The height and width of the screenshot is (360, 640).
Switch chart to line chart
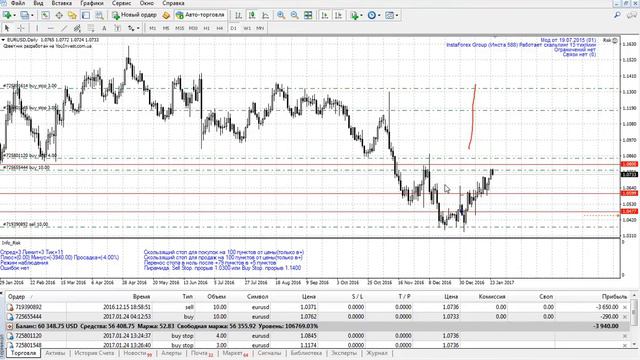(x=266, y=15)
